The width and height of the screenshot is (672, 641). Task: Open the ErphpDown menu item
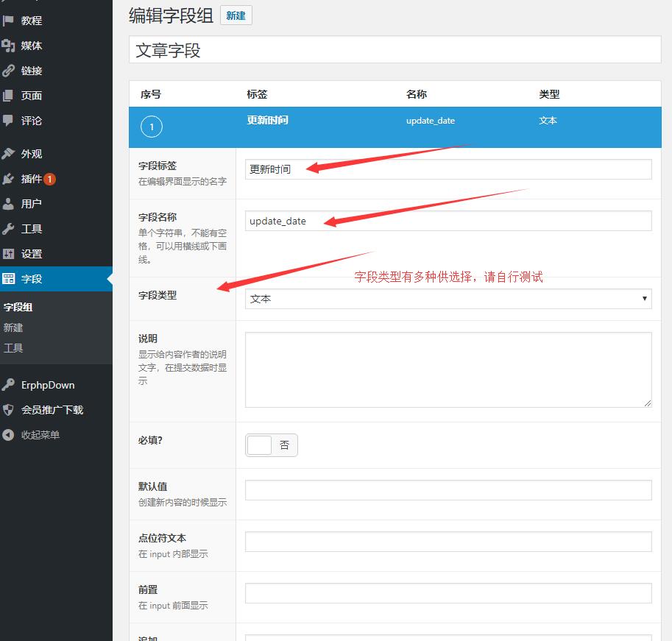pos(47,385)
